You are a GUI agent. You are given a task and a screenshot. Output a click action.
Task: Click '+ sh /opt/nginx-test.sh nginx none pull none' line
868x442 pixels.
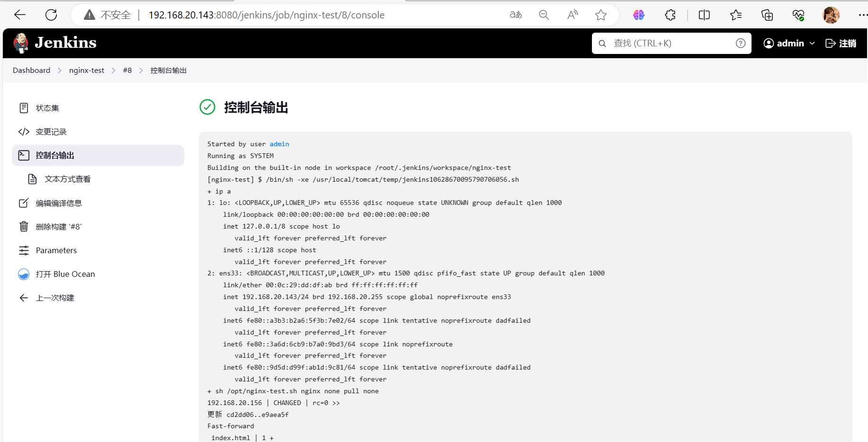[x=293, y=391]
